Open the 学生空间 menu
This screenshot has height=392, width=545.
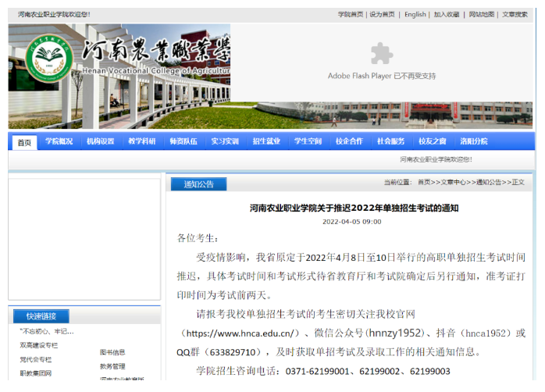[308, 141]
